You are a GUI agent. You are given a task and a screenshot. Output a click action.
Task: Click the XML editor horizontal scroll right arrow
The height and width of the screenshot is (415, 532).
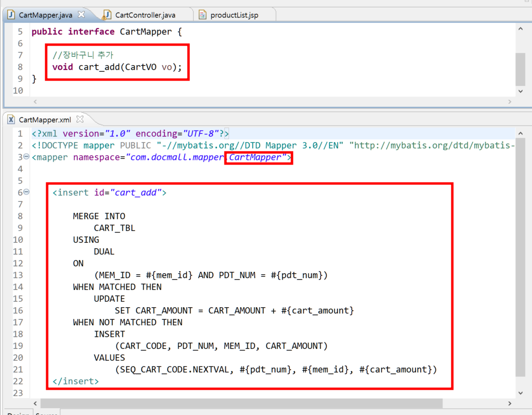point(510,403)
